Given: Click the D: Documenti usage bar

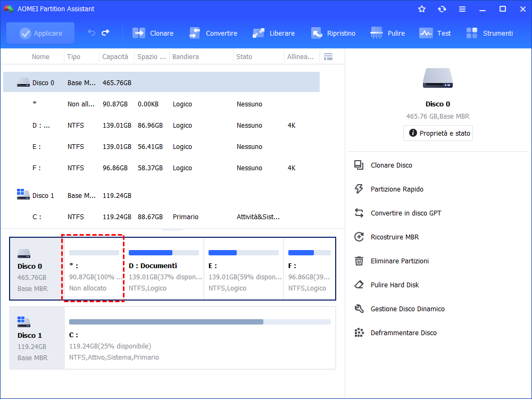Looking at the screenshot, I should coord(163,252).
